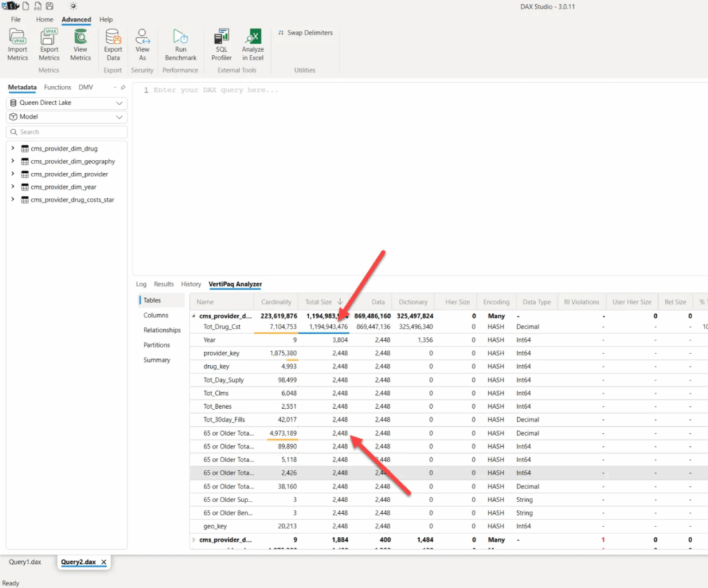Select the Relationships view in VertiPaq Analyzer

162,331
